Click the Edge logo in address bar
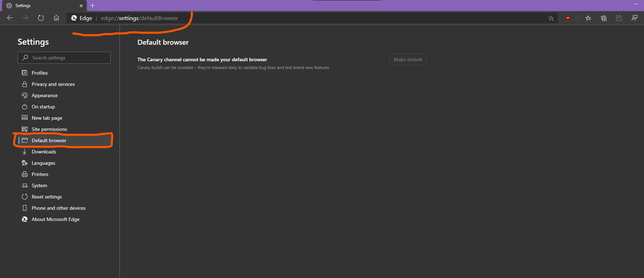 [x=74, y=18]
